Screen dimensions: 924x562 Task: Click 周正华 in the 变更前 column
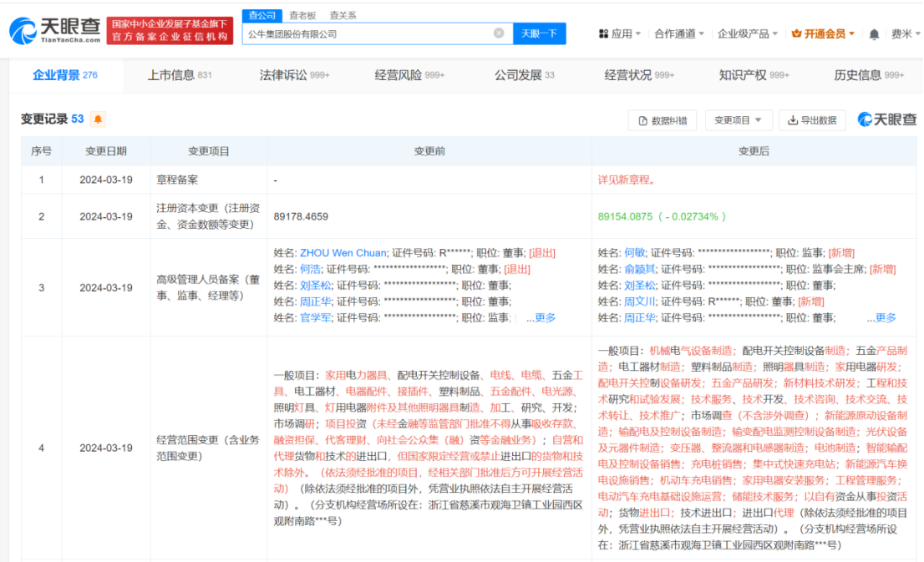tap(315, 301)
